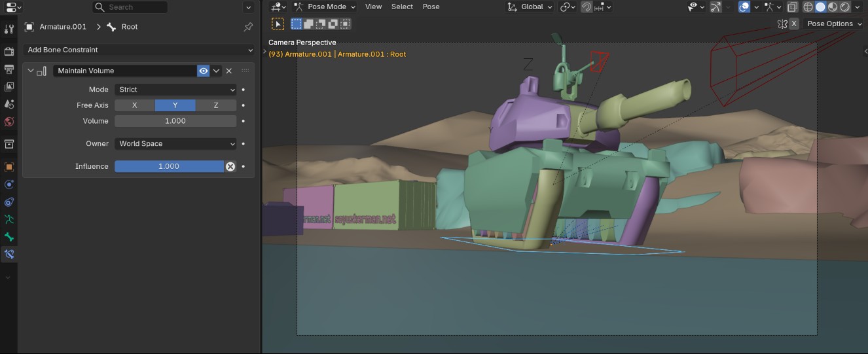Click the Maintain Volume constraint type icon
The width and height of the screenshot is (868, 354).
coord(42,71)
